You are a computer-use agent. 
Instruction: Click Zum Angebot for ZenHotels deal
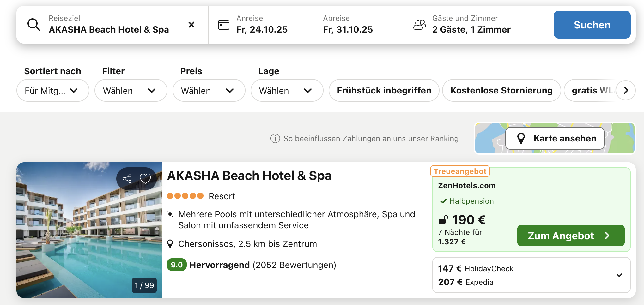[x=571, y=236]
